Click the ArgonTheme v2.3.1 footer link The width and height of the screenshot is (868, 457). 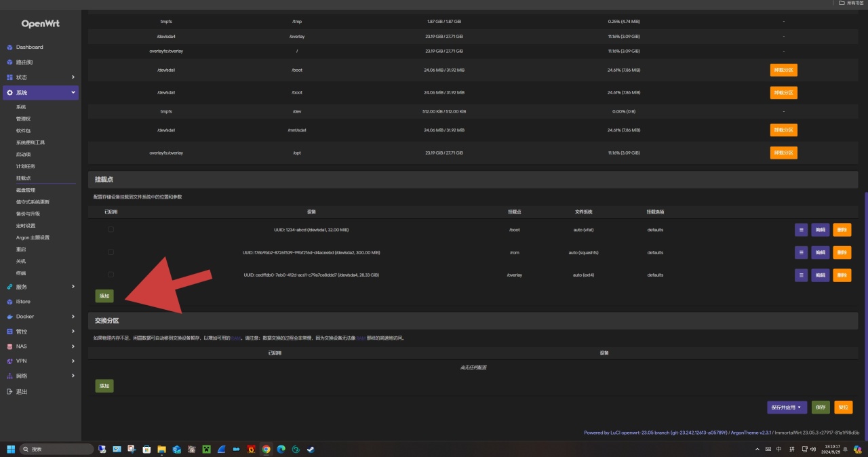click(751, 433)
